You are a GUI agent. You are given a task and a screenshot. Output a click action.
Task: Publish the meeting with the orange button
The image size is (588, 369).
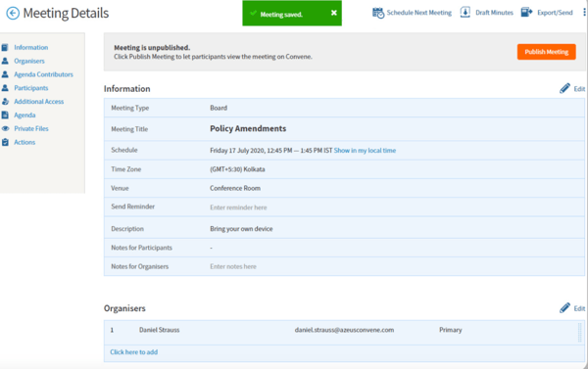tap(547, 52)
